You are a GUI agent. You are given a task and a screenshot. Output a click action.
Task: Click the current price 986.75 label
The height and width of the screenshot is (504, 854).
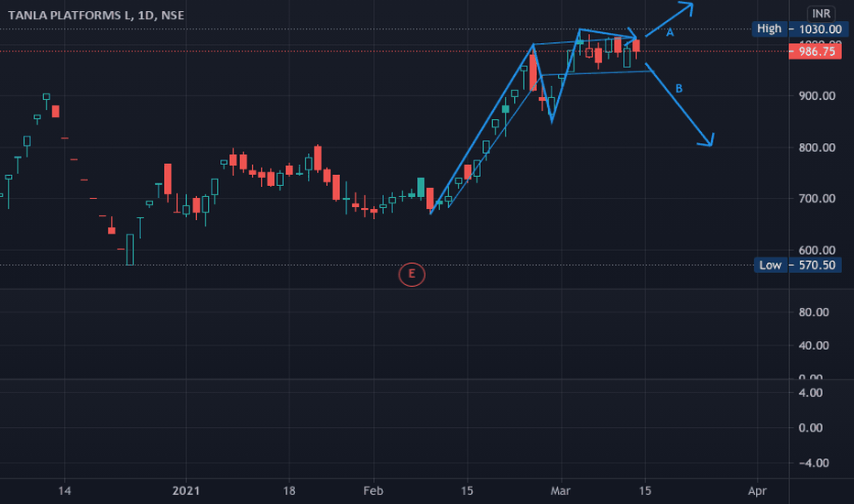click(x=816, y=51)
